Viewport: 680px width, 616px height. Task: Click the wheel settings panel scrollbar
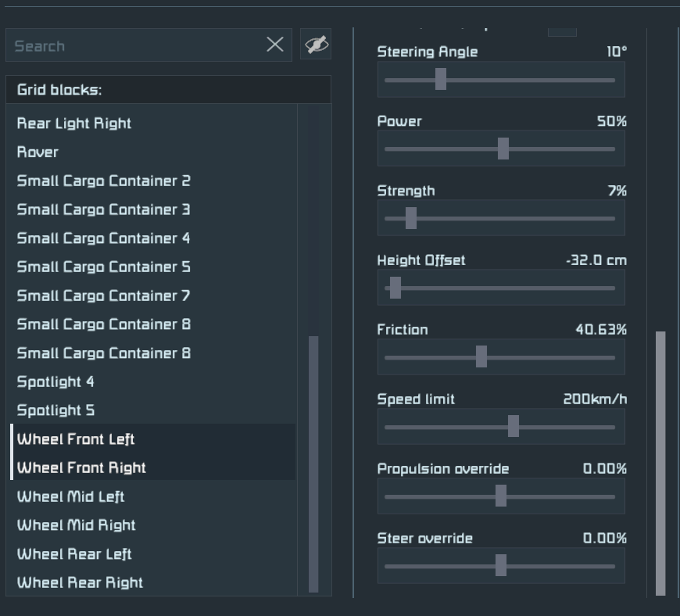tap(660, 463)
